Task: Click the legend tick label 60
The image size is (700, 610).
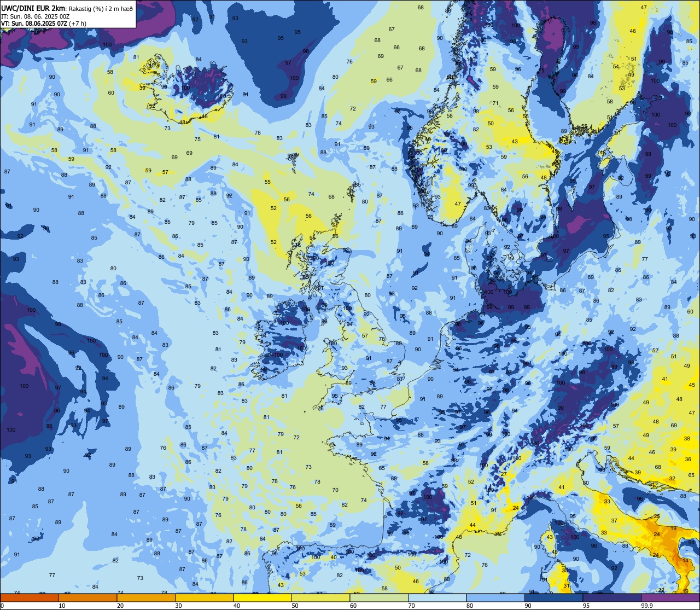Action: tap(353, 606)
